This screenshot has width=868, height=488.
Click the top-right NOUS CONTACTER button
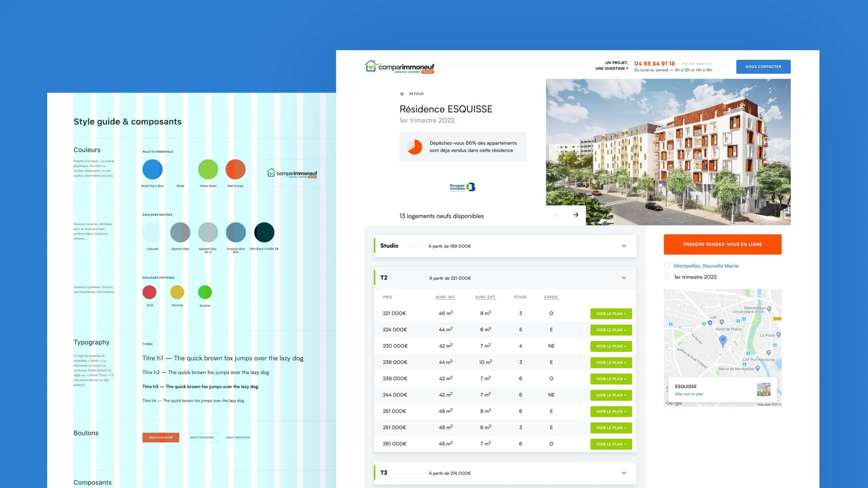point(763,67)
